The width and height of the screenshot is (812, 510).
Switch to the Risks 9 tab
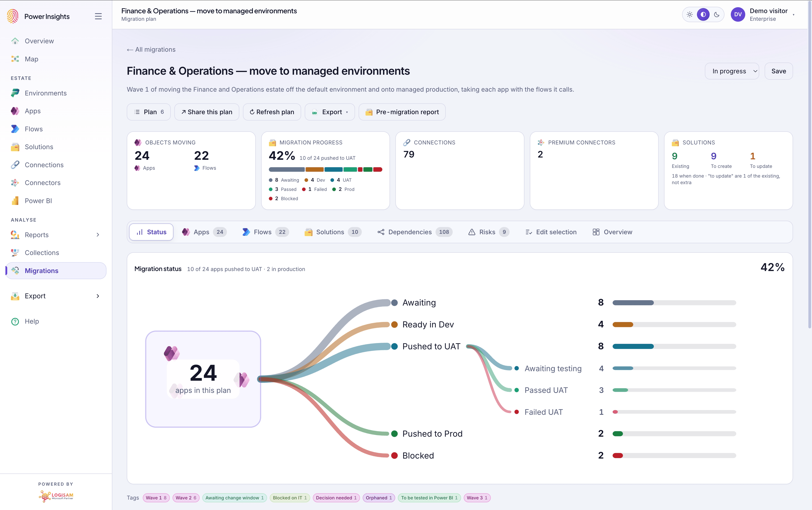[488, 232]
